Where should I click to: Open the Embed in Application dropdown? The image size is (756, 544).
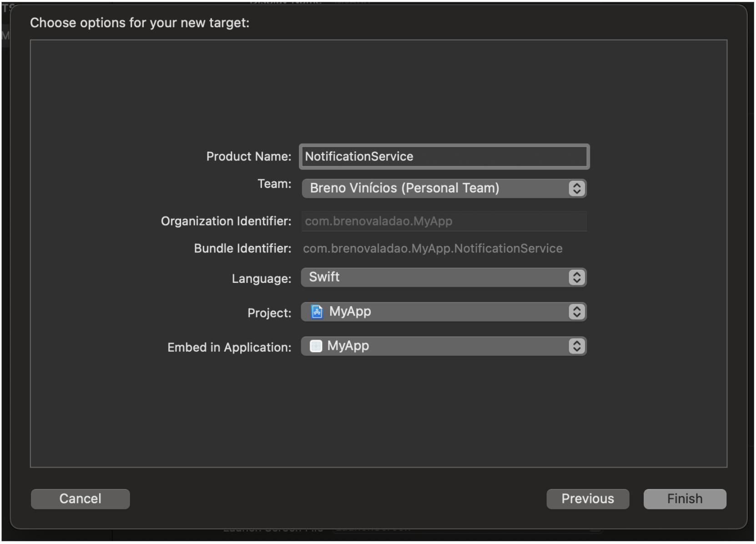[x=444, y=346]
